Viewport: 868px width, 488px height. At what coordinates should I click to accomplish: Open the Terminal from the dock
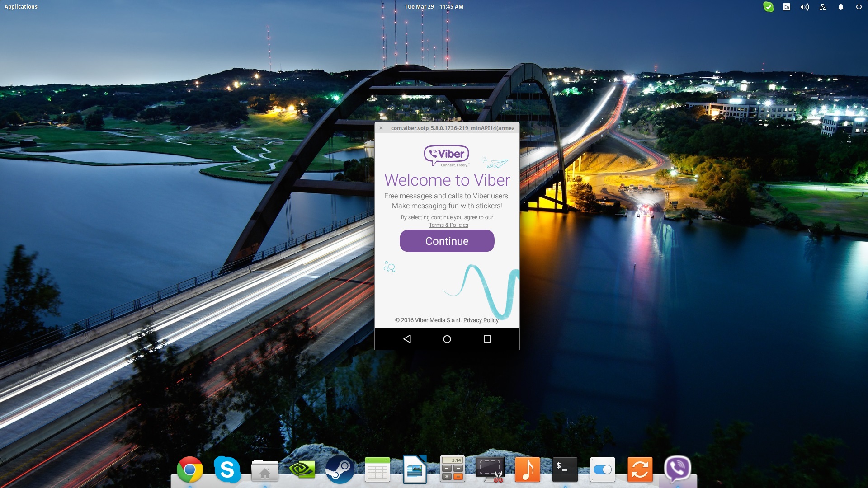click(x=565, y=469)
